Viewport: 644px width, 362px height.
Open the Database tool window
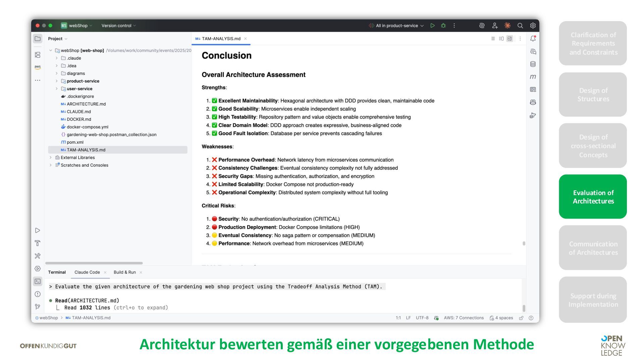coord(533,64)
